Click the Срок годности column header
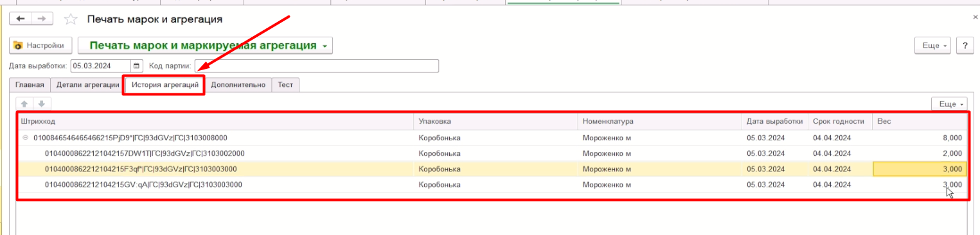Screen dimensions: 980x235 [840, 121]
